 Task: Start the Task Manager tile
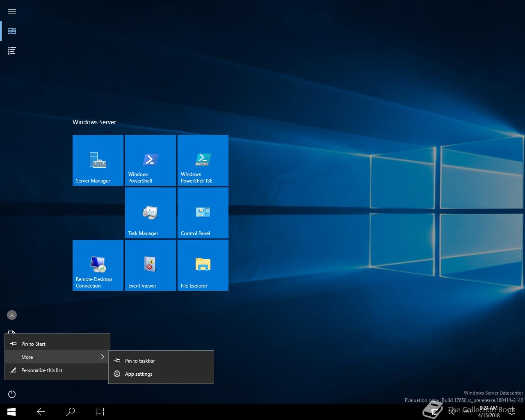151,213
